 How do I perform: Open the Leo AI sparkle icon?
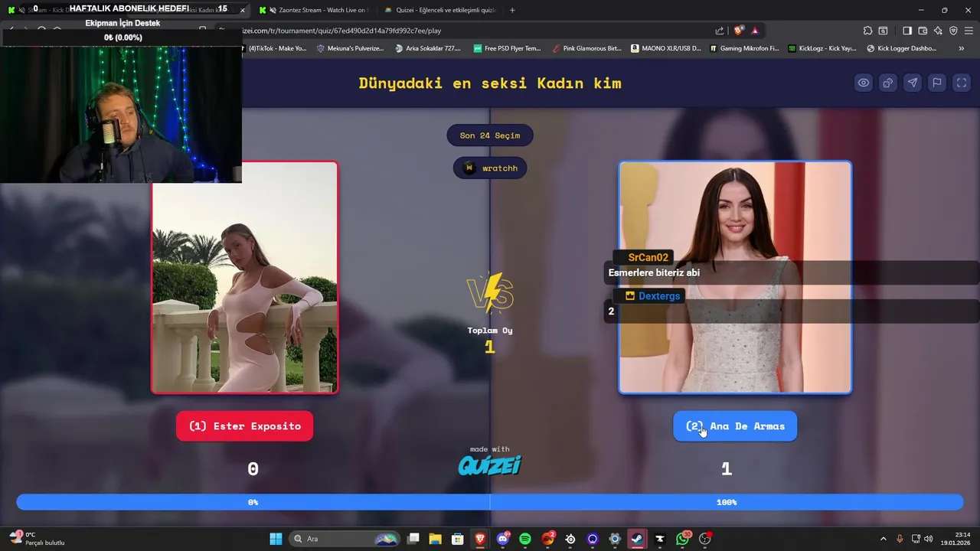pos(938,31)
